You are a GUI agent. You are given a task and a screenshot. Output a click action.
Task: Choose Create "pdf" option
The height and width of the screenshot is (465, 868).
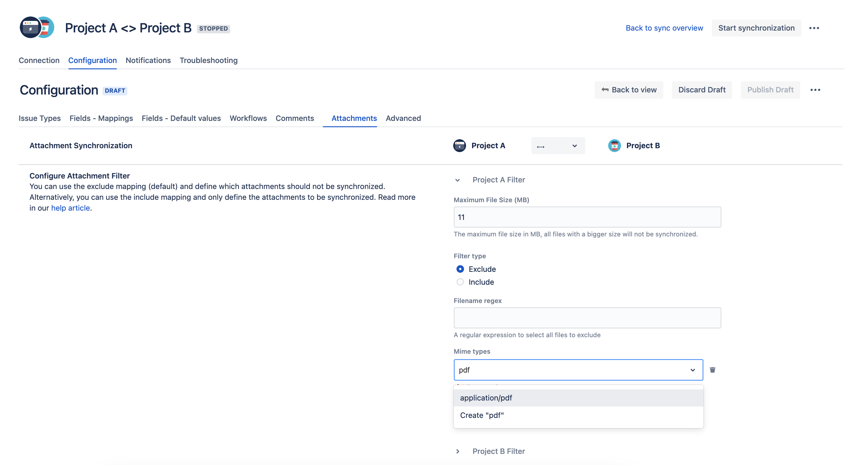[x=482, y=415]
